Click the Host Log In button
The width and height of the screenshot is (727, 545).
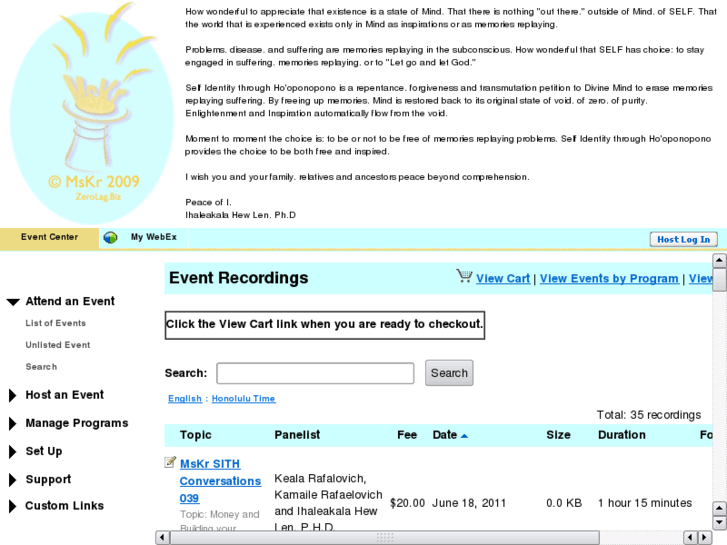tap(683, 239)
